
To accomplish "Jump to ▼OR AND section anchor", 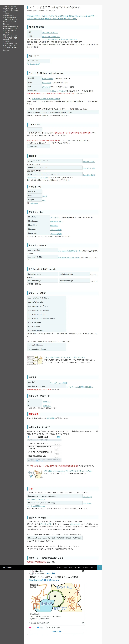I will pyautogui.click(x=31, y=16).
